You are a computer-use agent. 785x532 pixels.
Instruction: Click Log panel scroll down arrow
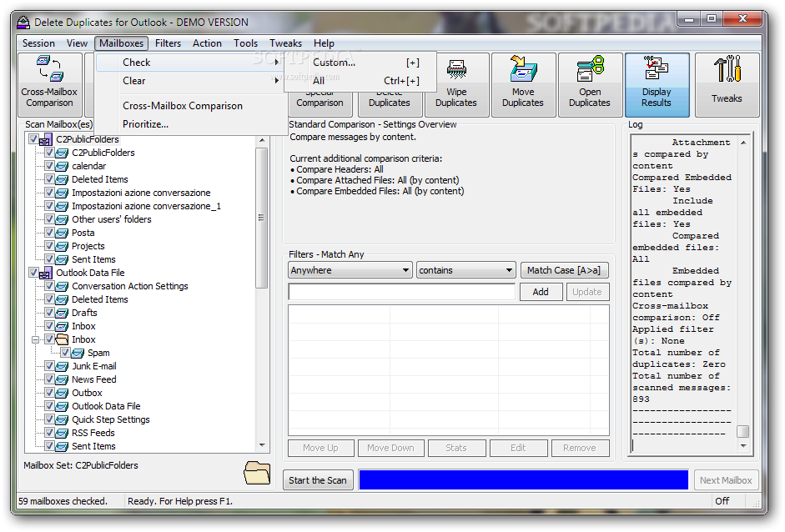click(743, 446)
